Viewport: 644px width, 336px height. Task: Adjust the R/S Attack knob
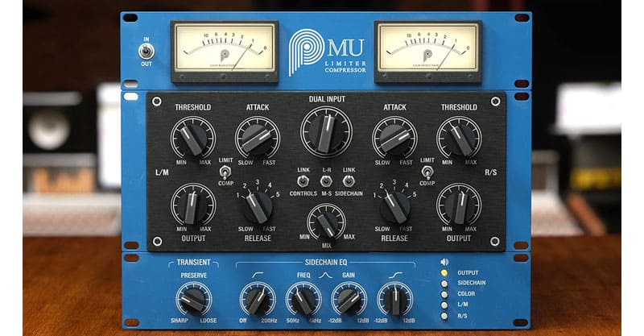click(x=394, y=138)
